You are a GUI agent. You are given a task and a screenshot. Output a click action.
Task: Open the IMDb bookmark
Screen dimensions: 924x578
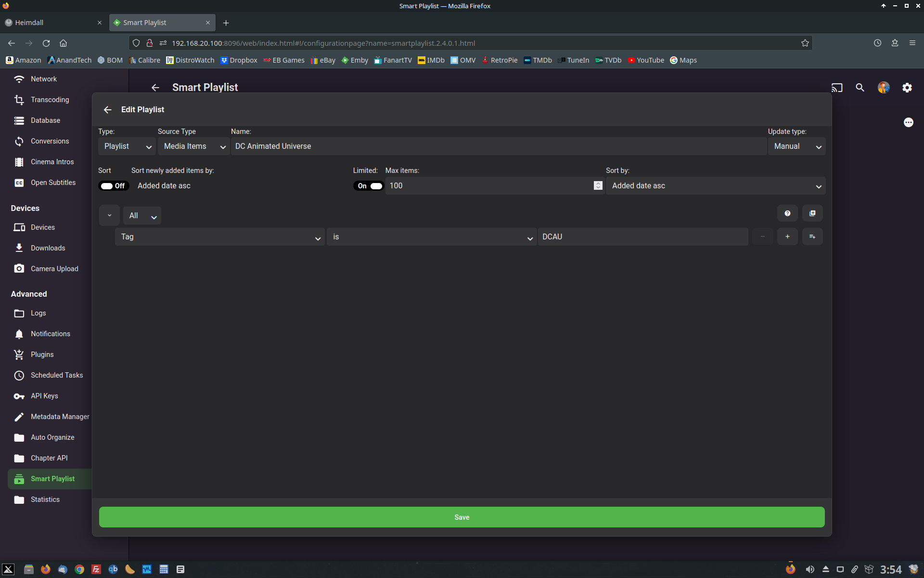[431, 60]
